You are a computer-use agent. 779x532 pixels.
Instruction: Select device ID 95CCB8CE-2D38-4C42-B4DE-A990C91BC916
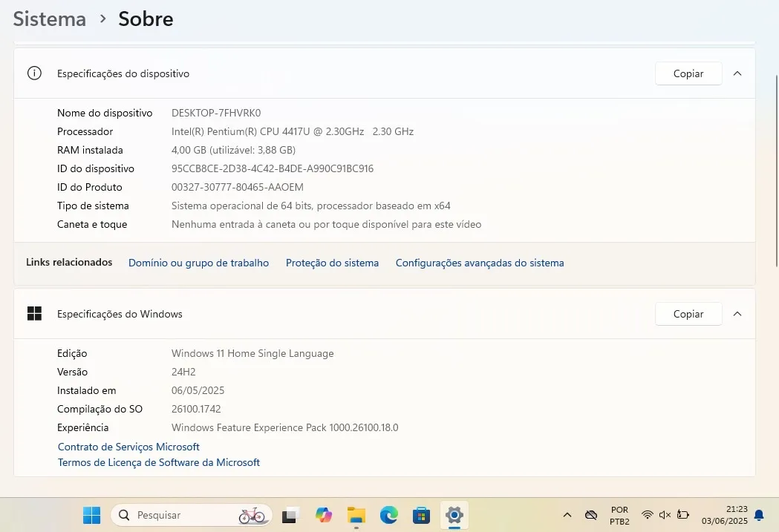pyautogui.click(x=273, y=168)
